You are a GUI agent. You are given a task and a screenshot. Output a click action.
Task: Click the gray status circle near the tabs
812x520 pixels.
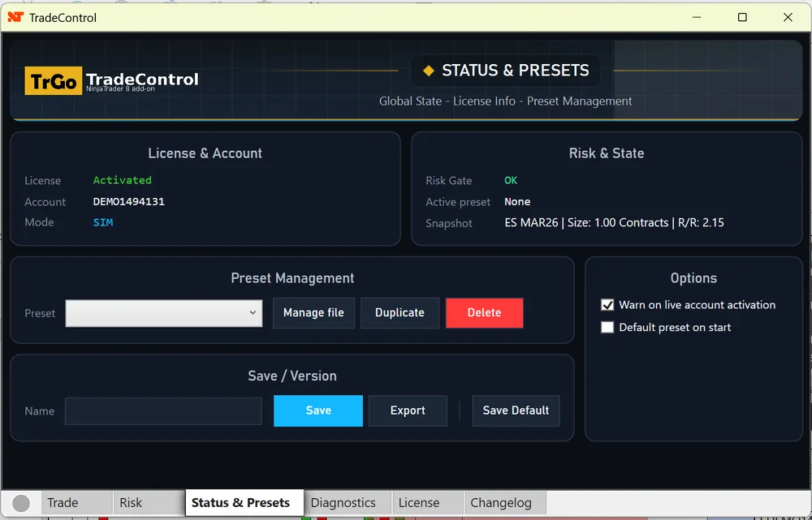(20, 502)
